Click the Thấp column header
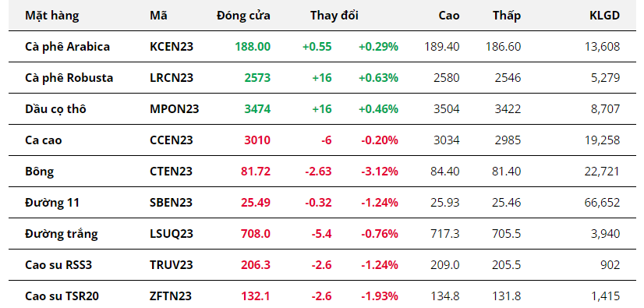This screenshot has width=644, height=308. point(507,16)
